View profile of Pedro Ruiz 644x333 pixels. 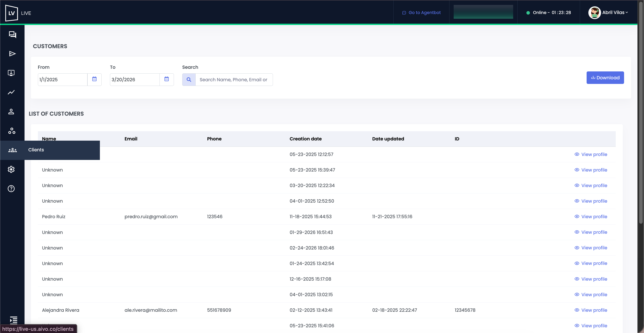(x=591, y=216)
